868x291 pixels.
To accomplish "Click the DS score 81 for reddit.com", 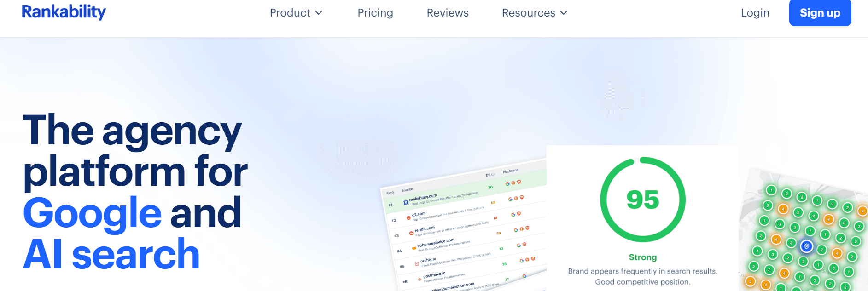I will pos(495,218).
